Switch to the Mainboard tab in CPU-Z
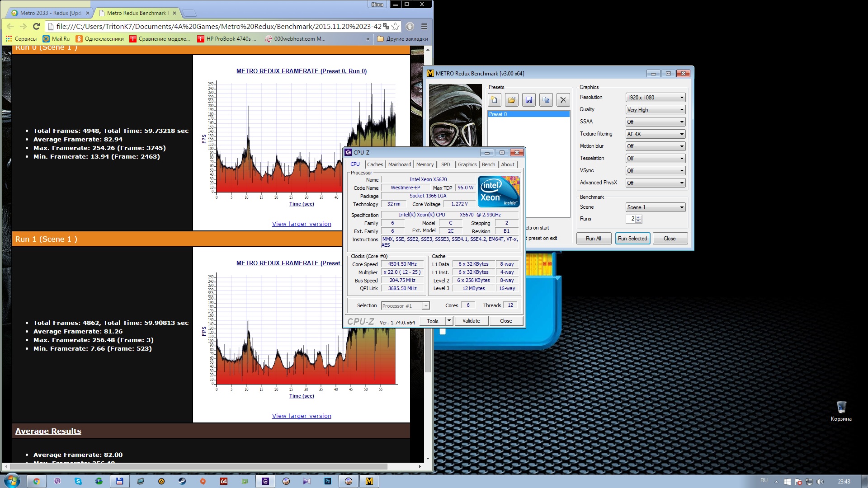868x488 pixels. (400, 164)
